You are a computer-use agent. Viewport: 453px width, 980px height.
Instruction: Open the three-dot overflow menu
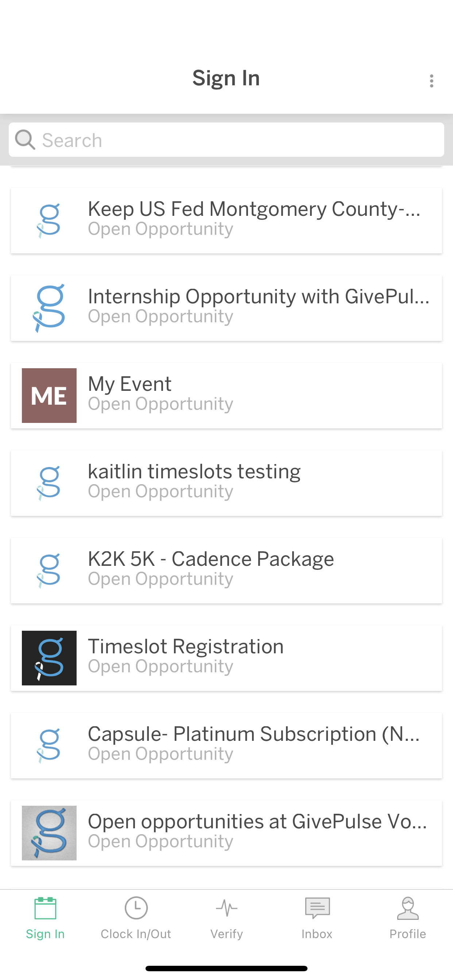(x=431, y=81)
